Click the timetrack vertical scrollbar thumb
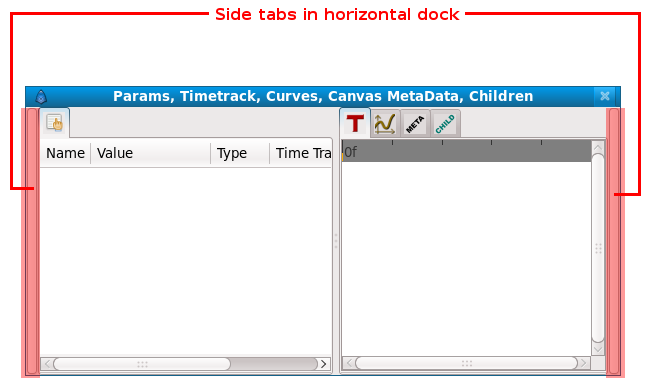Viewport: 649px width, 387px height. pos(598,248)
